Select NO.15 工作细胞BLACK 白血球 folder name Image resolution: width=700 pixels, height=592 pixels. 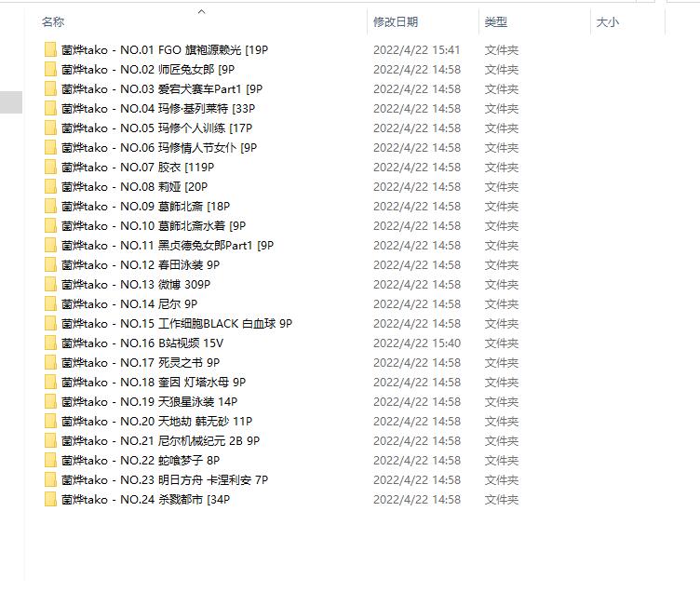click(177, 323)
